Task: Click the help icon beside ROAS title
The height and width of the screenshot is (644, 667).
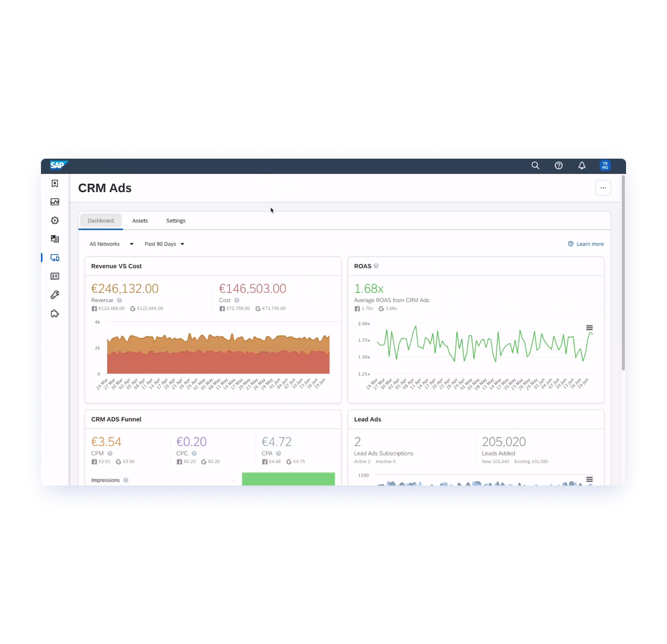Action: coord(376,266)
